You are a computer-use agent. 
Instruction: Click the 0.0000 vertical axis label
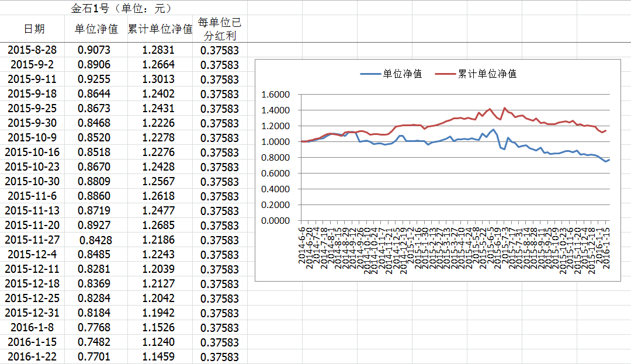pos(276,221)
